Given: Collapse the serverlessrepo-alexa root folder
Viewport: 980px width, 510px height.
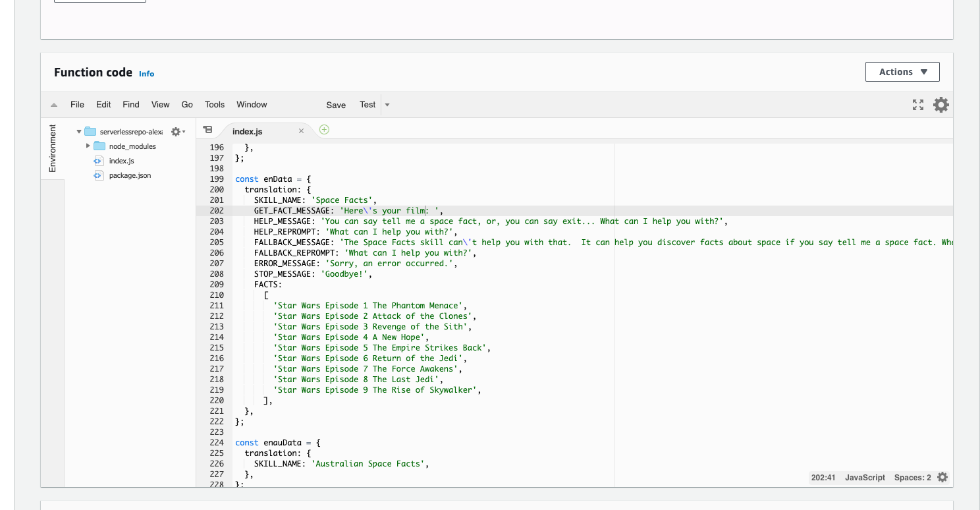Looking at the screenshot, I should 79,132.
